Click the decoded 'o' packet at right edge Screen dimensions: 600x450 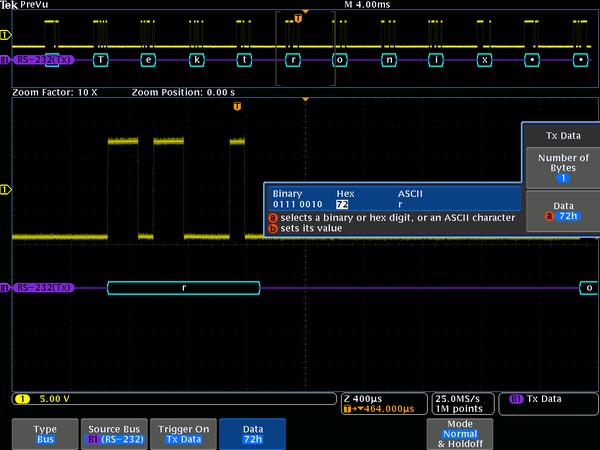(588, 288)
